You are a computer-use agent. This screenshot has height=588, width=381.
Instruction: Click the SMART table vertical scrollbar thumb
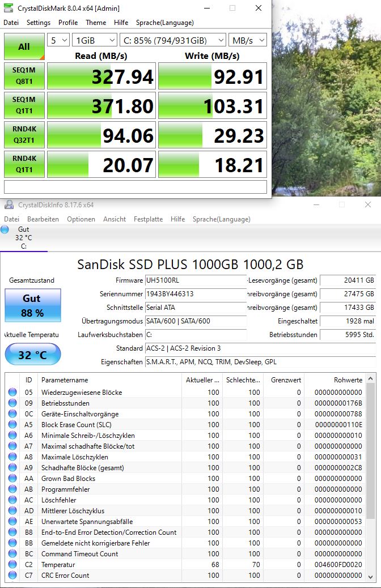(370, 451)
